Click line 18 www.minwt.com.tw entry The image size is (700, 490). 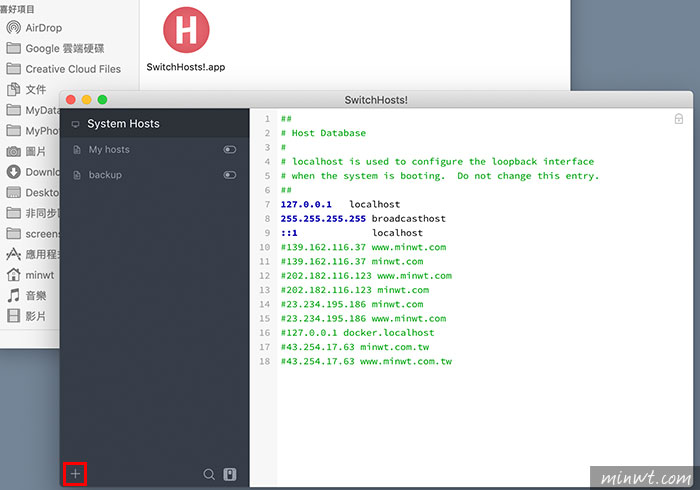[x=366, y=361]
